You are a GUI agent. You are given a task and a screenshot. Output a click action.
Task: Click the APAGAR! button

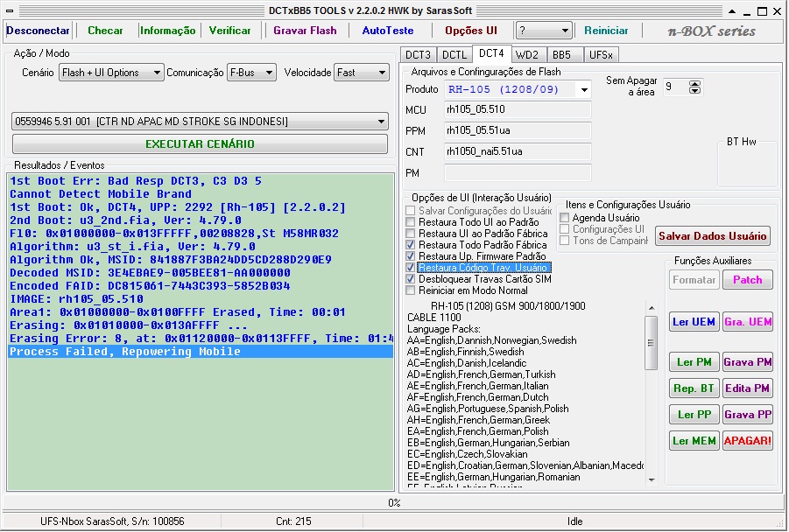click(747, 440)
